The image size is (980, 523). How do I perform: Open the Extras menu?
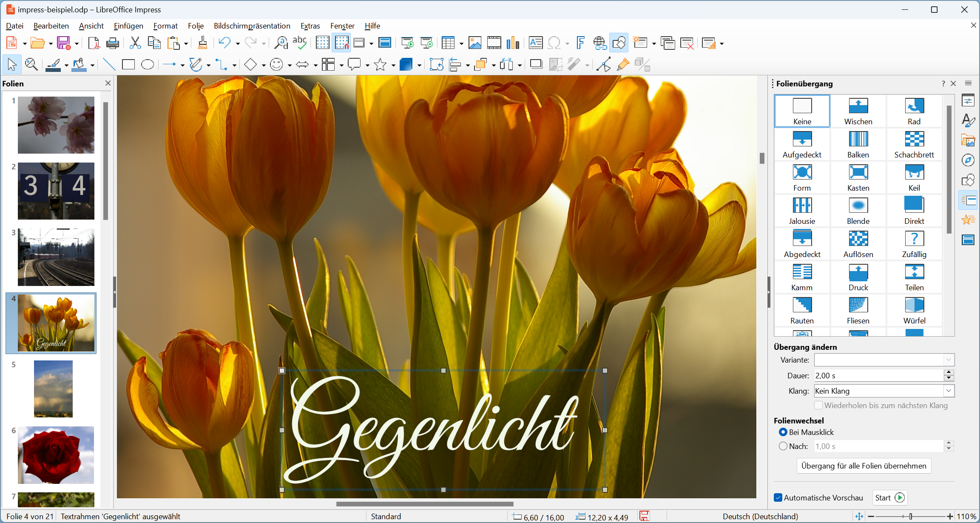pos(310,26)
